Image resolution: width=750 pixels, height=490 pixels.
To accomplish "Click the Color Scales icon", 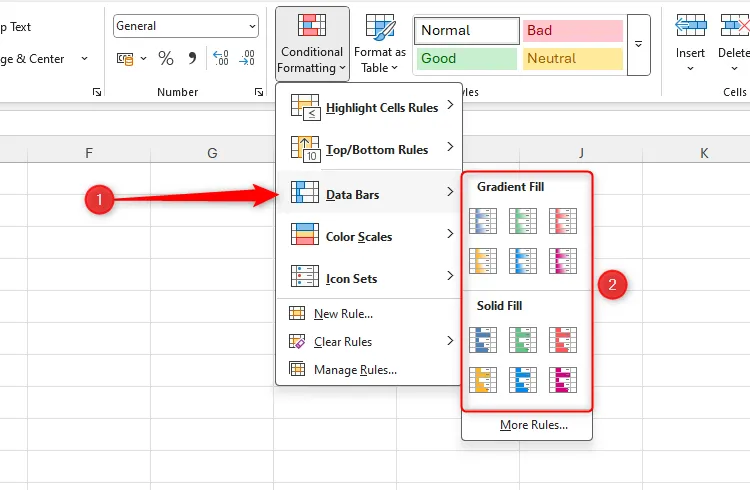I will point(305,234).
